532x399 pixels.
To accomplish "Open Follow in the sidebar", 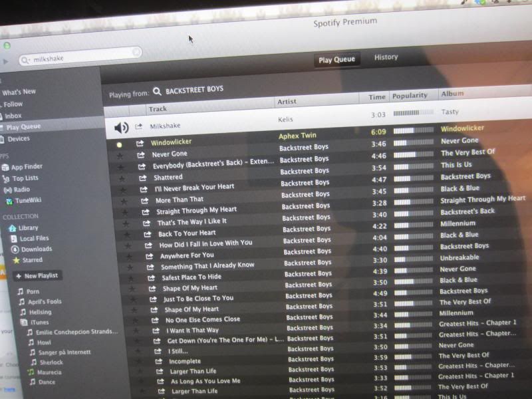I will 13,104.
